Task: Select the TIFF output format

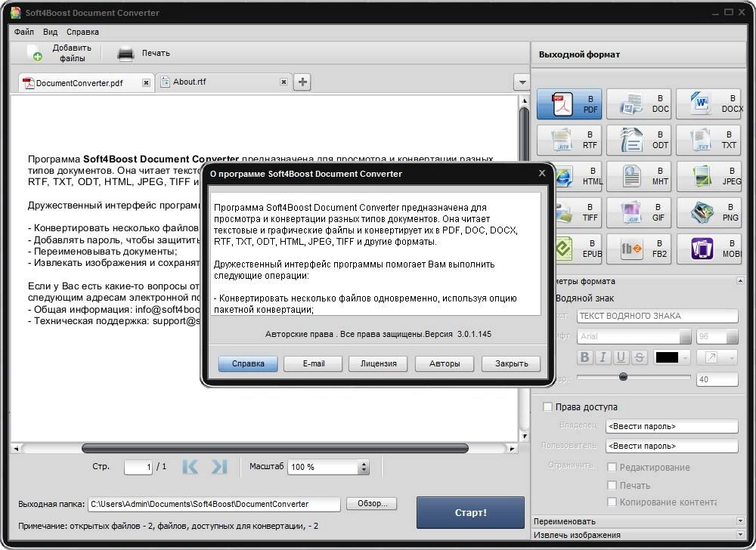Action: 578,212
